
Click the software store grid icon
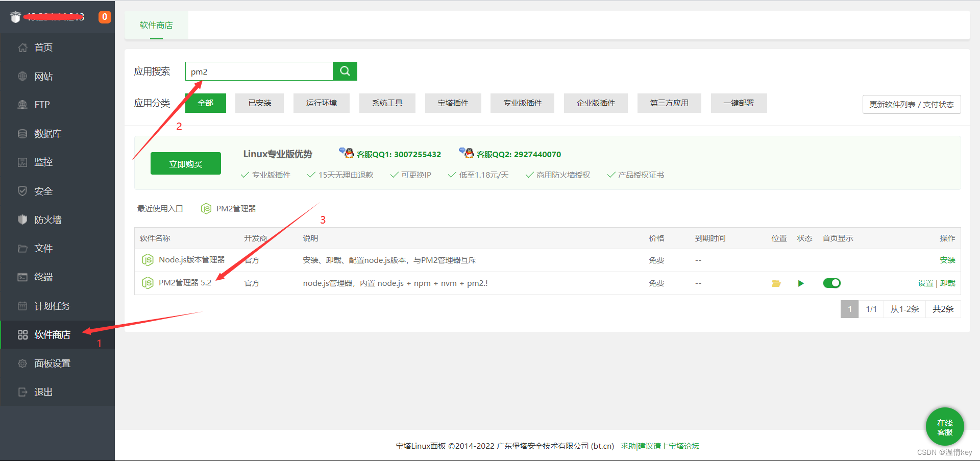pos(22,335)
